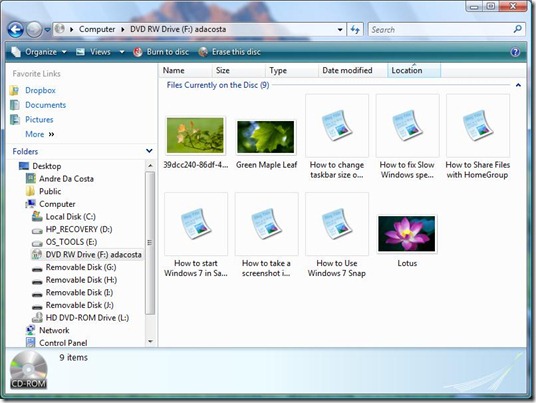Collapse the Folders pane chevron
Viewport: 536px width, 403px height.
pyautogui.click(x=149, y=151)
